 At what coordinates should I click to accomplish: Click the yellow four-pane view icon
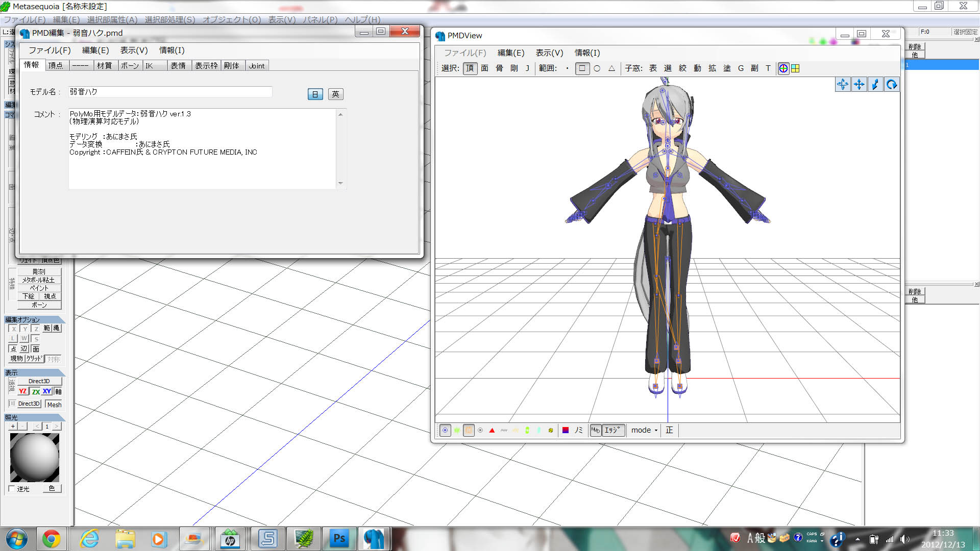click(795, 68)
